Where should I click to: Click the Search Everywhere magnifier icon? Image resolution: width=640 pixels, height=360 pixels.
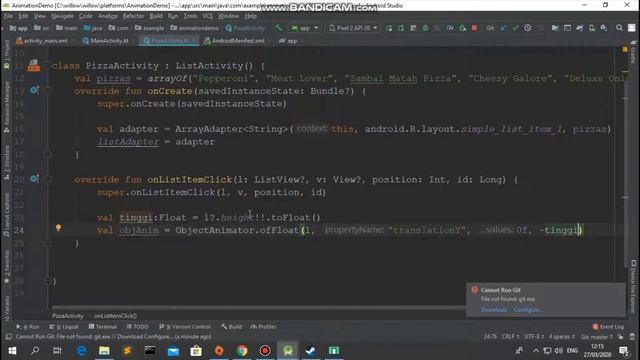619,28
